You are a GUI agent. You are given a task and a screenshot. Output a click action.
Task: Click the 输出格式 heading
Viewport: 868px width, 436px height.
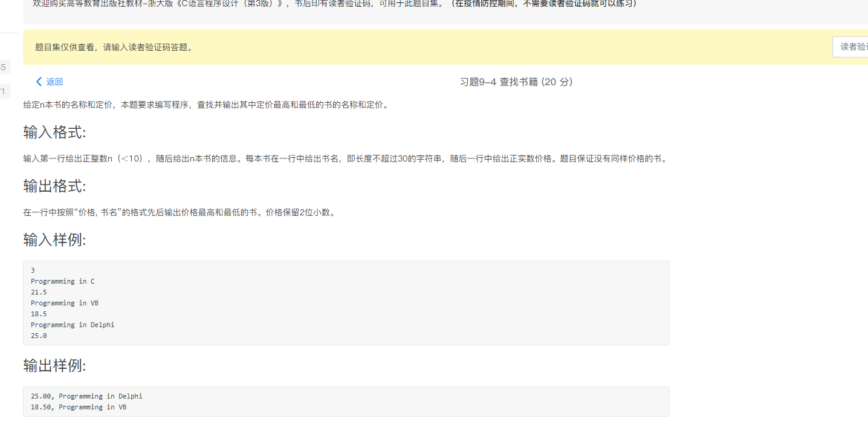(x=54, y=186)
